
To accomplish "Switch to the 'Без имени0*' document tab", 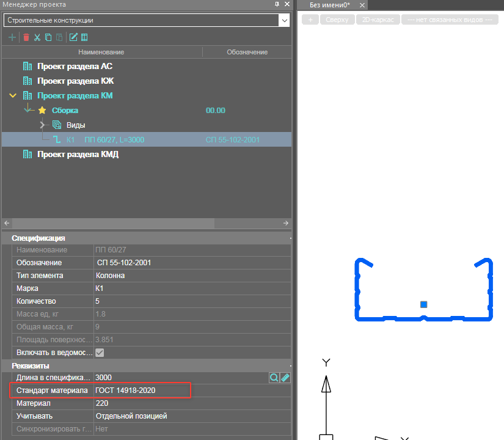I will pyautogui.click(x=330, y=5).
